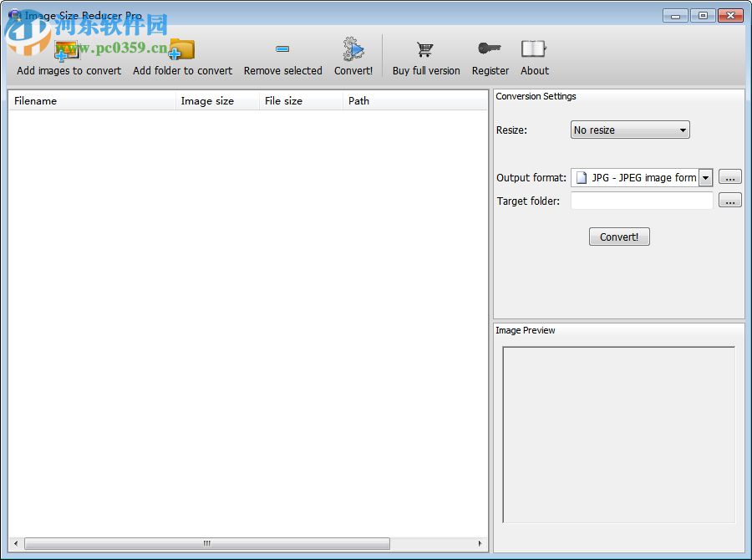
Task: Click the browse button beside Output format
Action: (729, 176)
